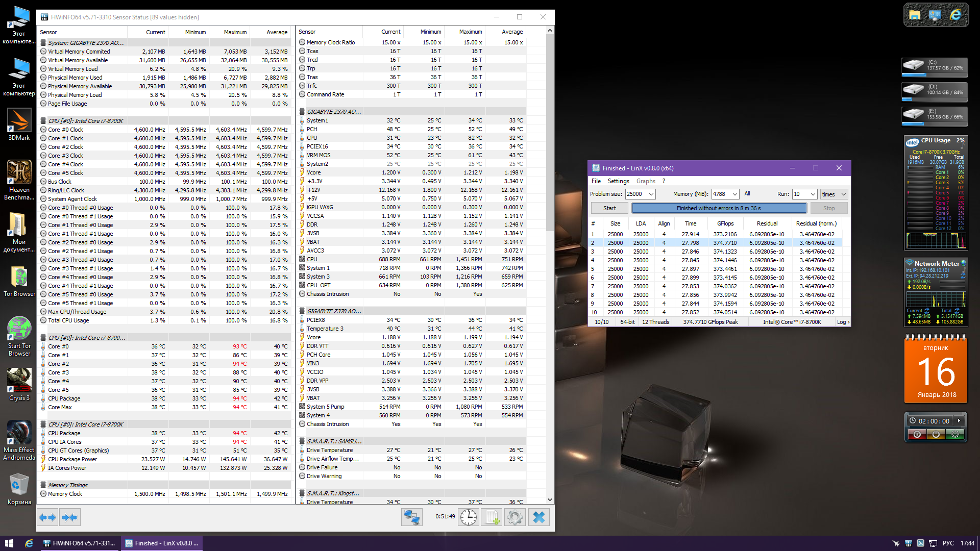The height and width of the screenshot is (551, 980).
Task: Open the HWiNFO sensor settings gear icon
Action: [x=515, y=517]
